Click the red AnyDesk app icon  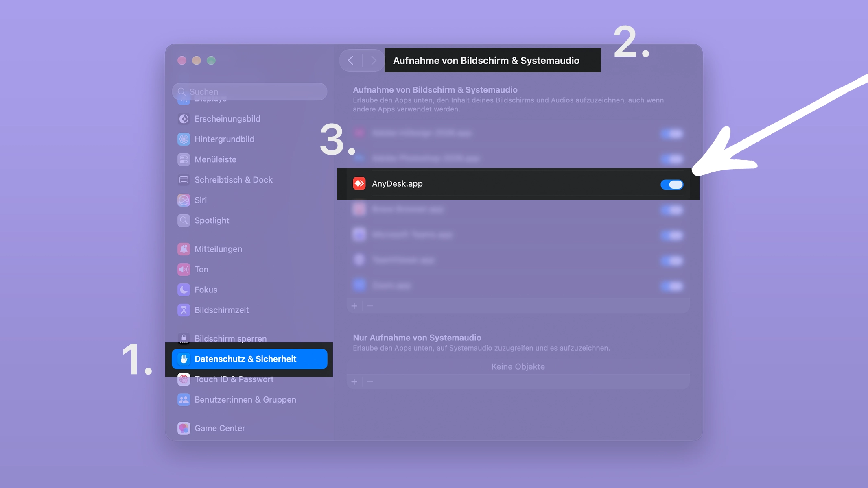coord(359,183)
